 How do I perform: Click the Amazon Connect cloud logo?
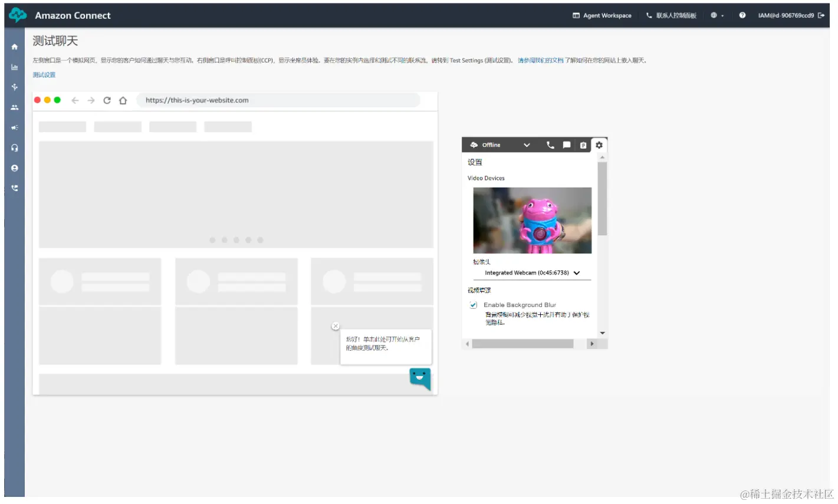[x=18, y=15]
